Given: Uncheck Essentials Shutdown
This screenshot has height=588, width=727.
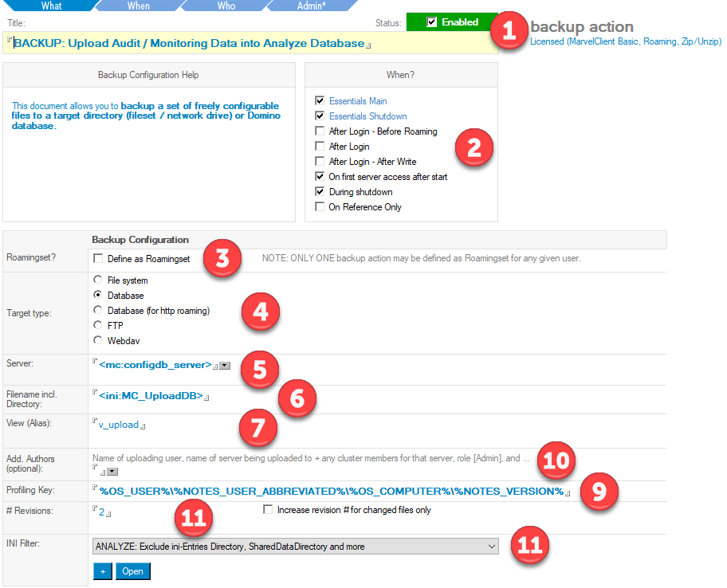Looking at the screenshot, I should 320,116.
